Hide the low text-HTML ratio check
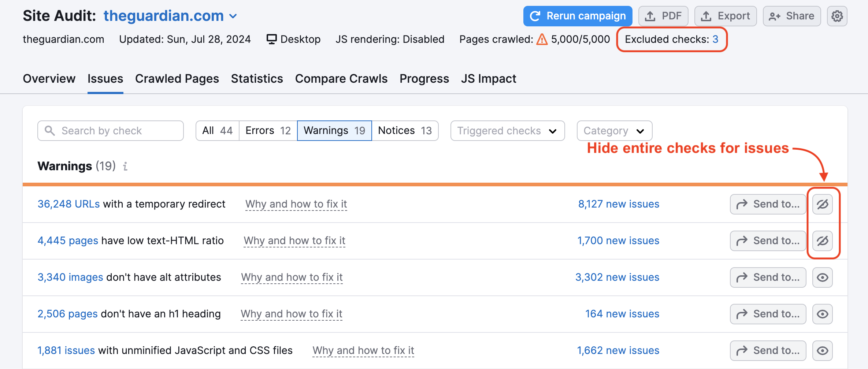Viewport: 868px width, 369px height. [822, 241]
